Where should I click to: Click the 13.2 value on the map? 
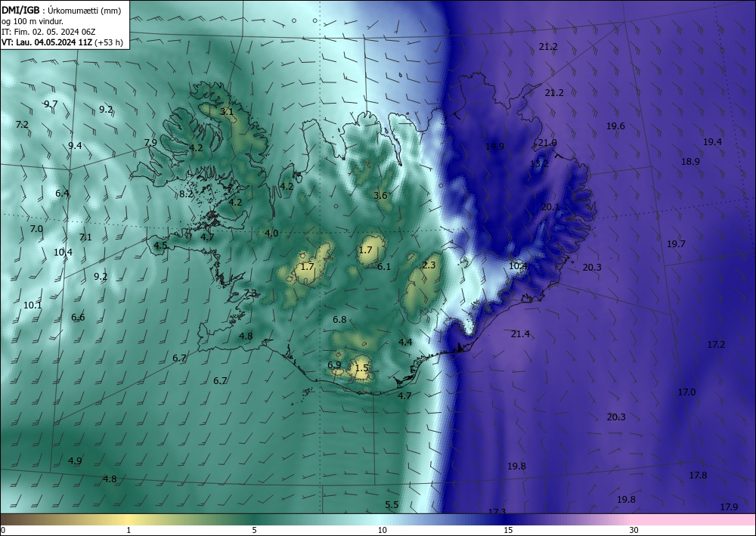(539, 164)
